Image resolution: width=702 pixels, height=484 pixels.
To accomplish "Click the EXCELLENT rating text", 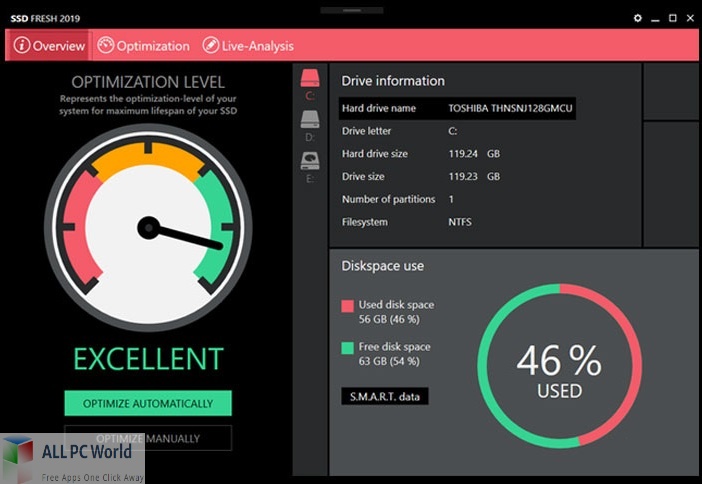I will (148, 359).
